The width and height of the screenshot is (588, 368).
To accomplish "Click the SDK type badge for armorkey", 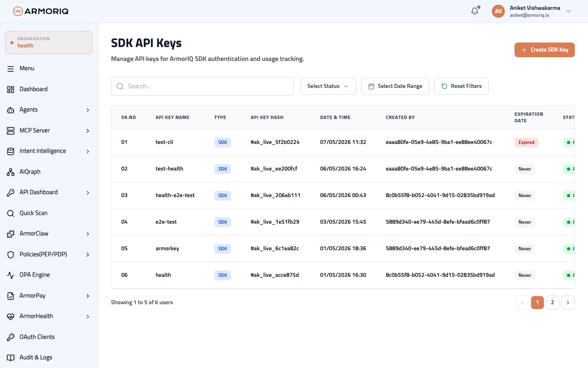I will (x=223, y=249).
